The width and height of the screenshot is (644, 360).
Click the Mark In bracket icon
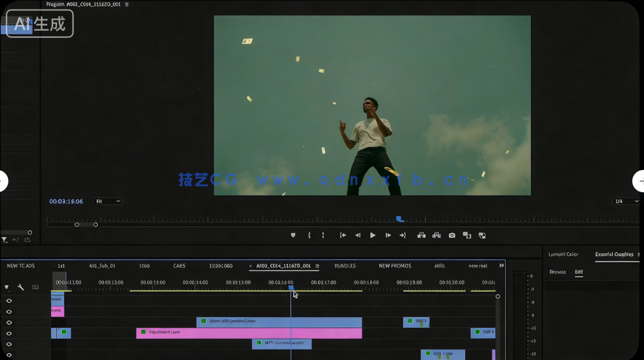click(309, 236)
